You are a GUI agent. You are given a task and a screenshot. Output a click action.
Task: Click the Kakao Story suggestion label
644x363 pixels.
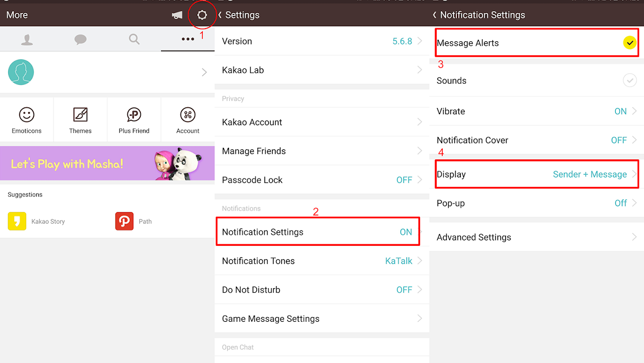pos(48,222)
